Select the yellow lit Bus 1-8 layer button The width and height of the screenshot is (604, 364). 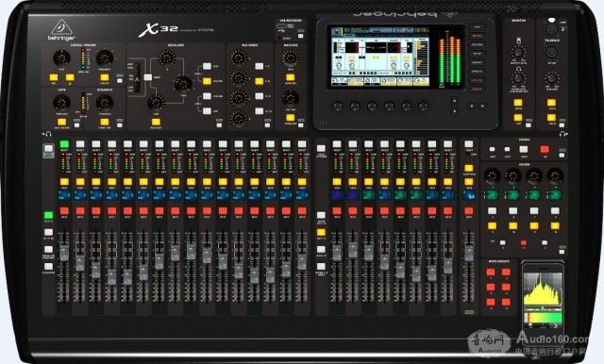click(321, 232)
